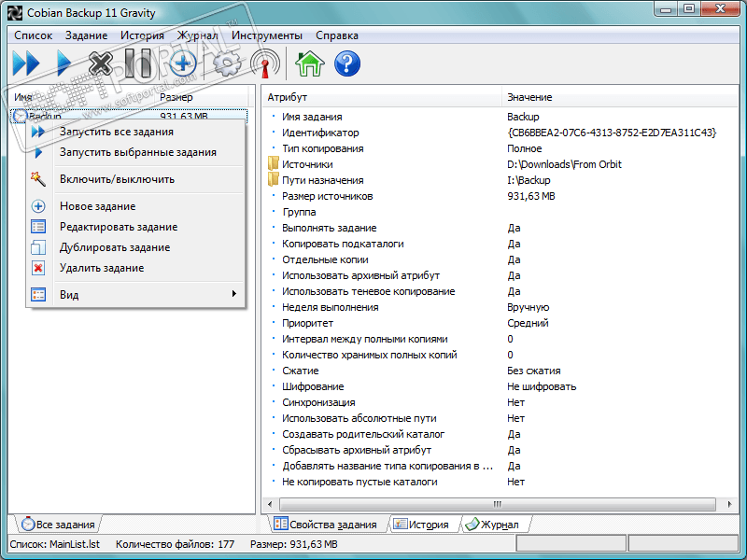
Task: Click the copy icon beside Дублировать задание
Action: 38,247
